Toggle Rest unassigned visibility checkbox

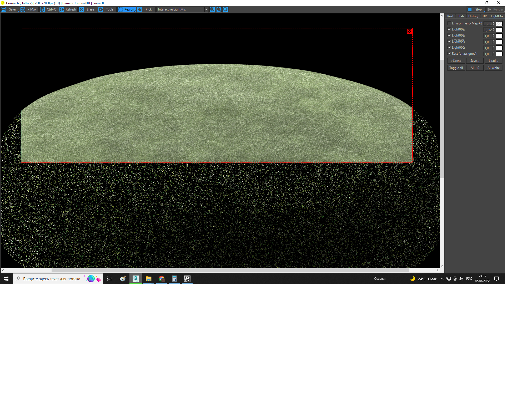point(449,53)
